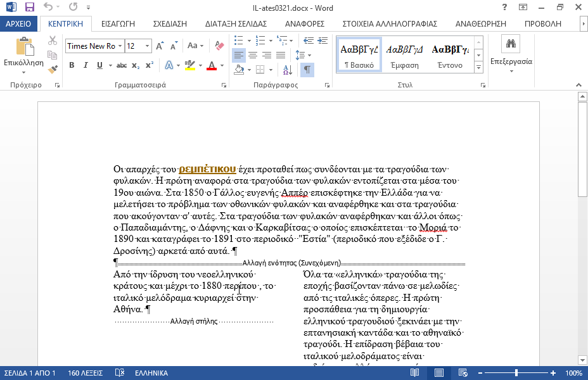The width and height of the screenshot is (588, 380).
Task: Apply the red font color
Action: [212, 66]
